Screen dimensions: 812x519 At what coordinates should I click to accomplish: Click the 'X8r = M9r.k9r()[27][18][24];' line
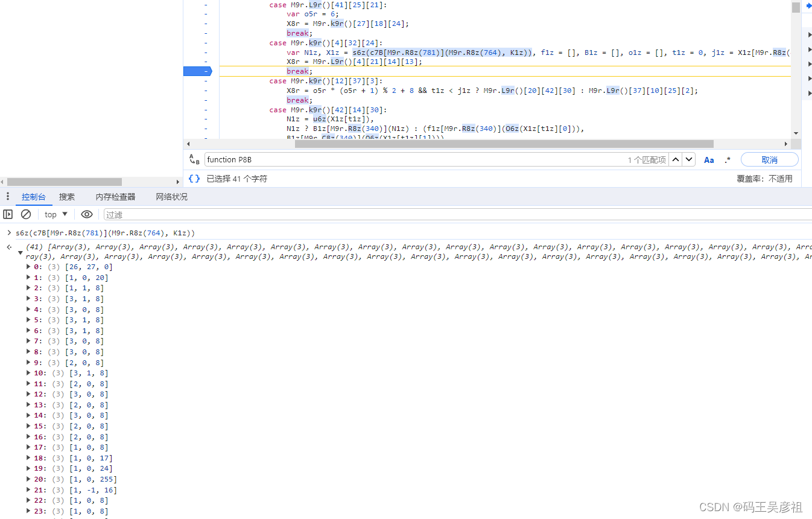click(x=347, y=24)
